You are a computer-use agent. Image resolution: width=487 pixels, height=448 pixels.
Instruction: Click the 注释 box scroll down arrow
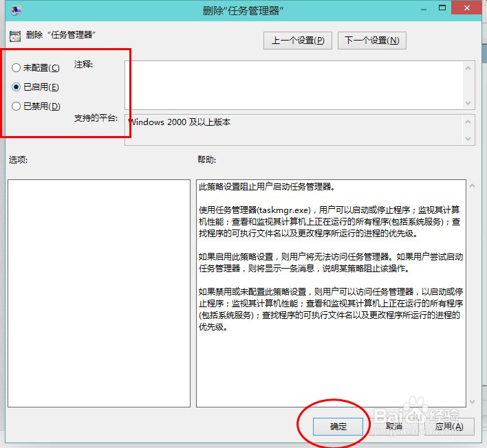[468, 102]
